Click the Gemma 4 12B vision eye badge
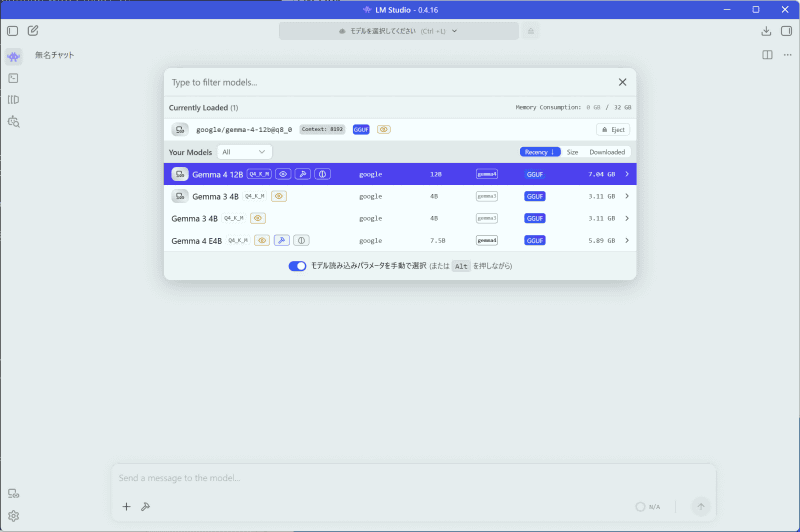Image resolution: width=800 pixels, height=532 pixels. click(283, 174)
